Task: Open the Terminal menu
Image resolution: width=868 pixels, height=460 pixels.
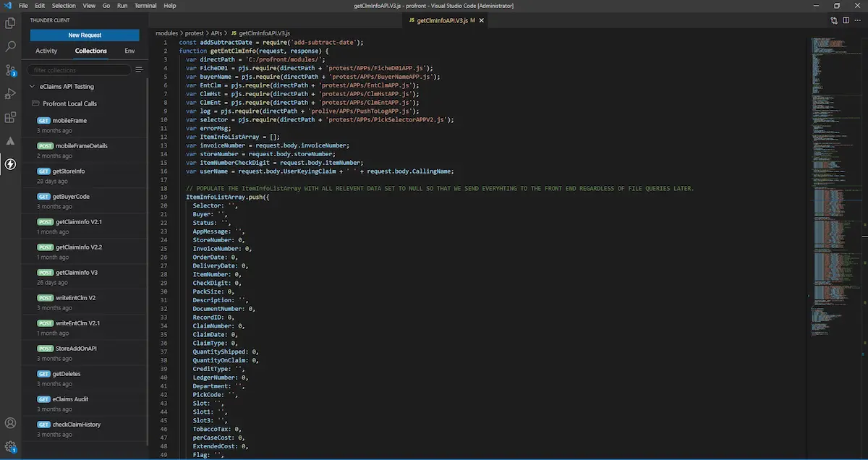Action: click(x=145, y=5)
